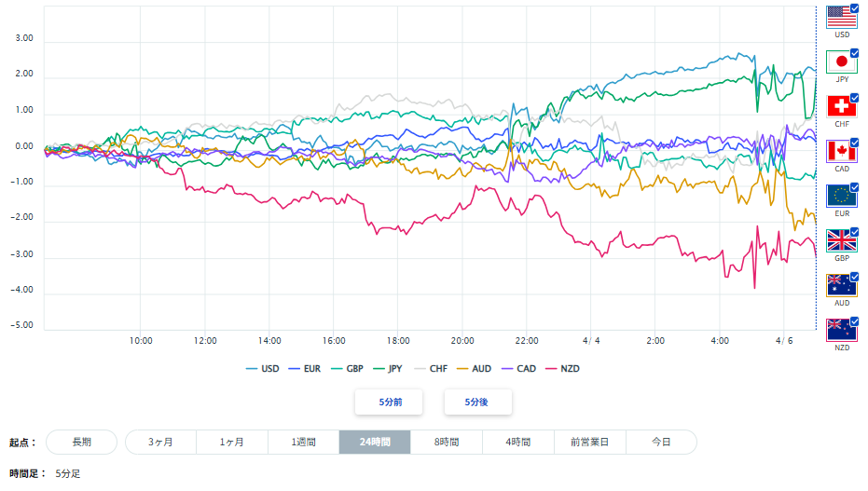Click the 10:00 time axis label
868x491 pixels.
(141, 341)
